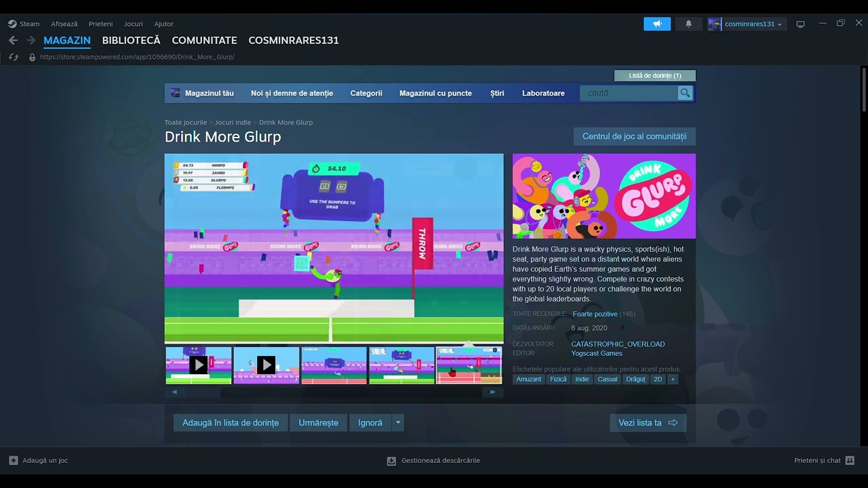Open the Afișează menu
The height and width of the screenshot is (488, 868).
click(64, 24)
